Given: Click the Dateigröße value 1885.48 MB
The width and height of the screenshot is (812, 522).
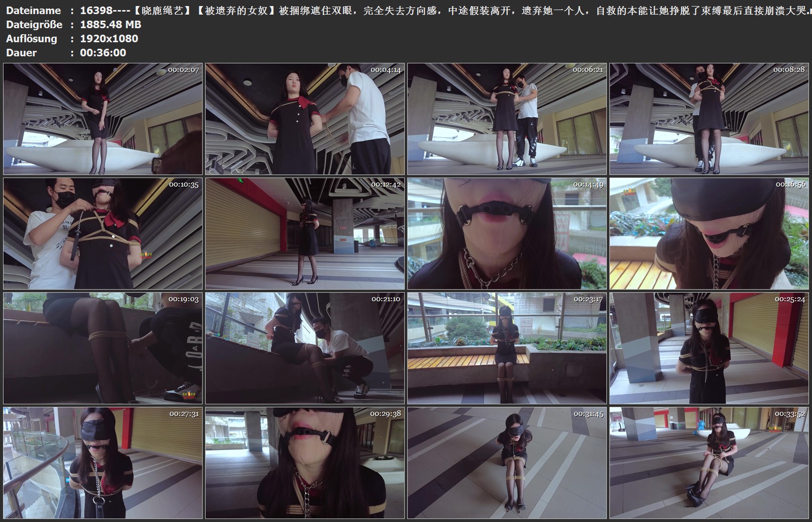Looking at the screenshot, I should (111, 25).
